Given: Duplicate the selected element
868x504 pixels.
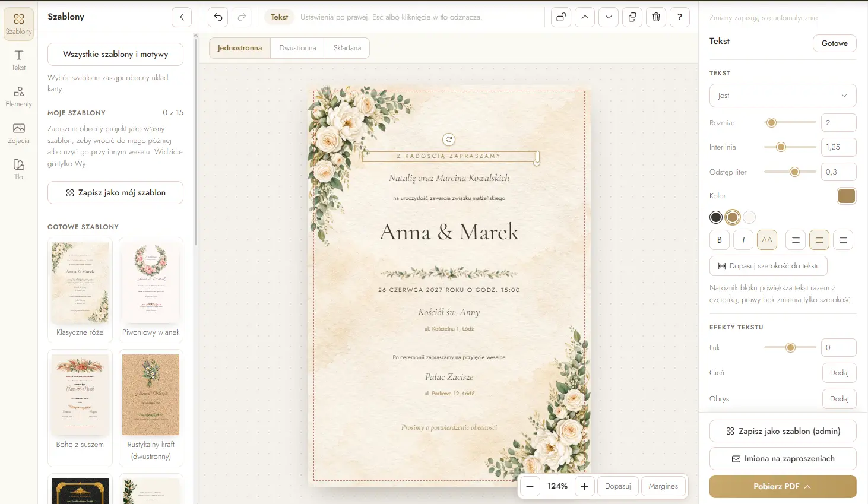Looking at the screenshot, I should [632, 17].
